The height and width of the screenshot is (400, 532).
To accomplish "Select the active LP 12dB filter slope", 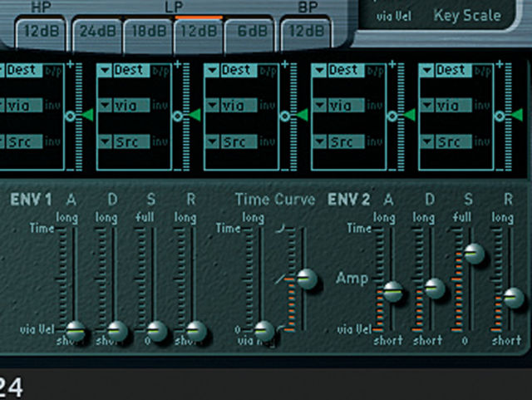I will [199, 34].
